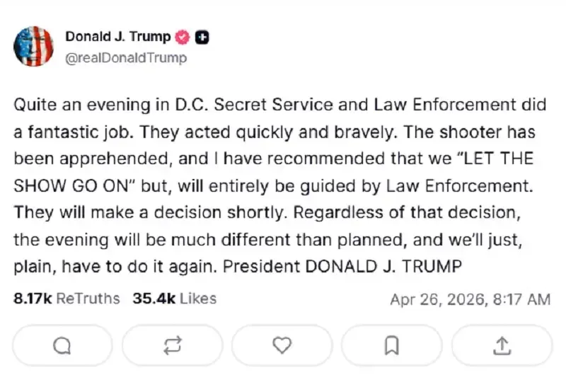Like the post with the heart icon
The height and width of the screenshot is (392, 566).
pos(282,345)
